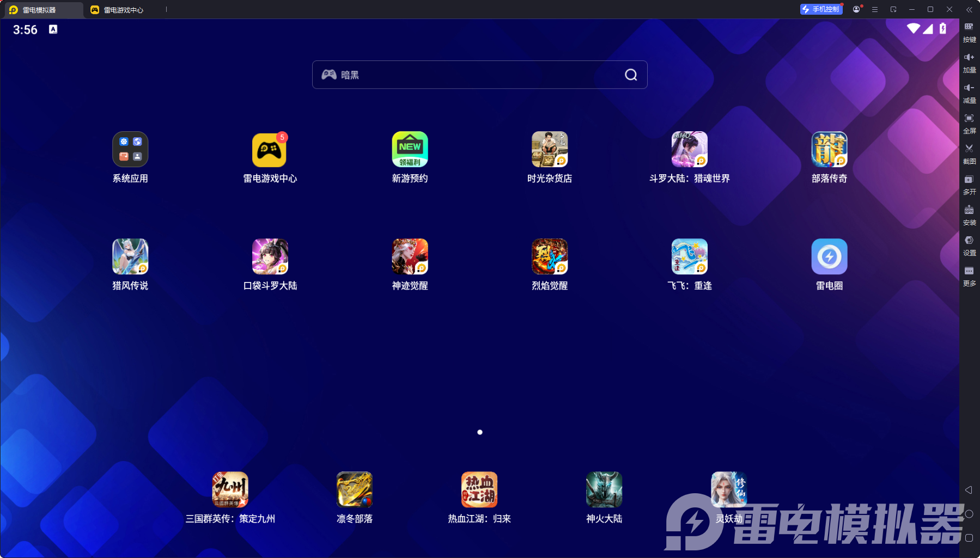Launch 口袋斗罗大陆 game
Viewport: 980px width, 558px height.
click(270, 256)
